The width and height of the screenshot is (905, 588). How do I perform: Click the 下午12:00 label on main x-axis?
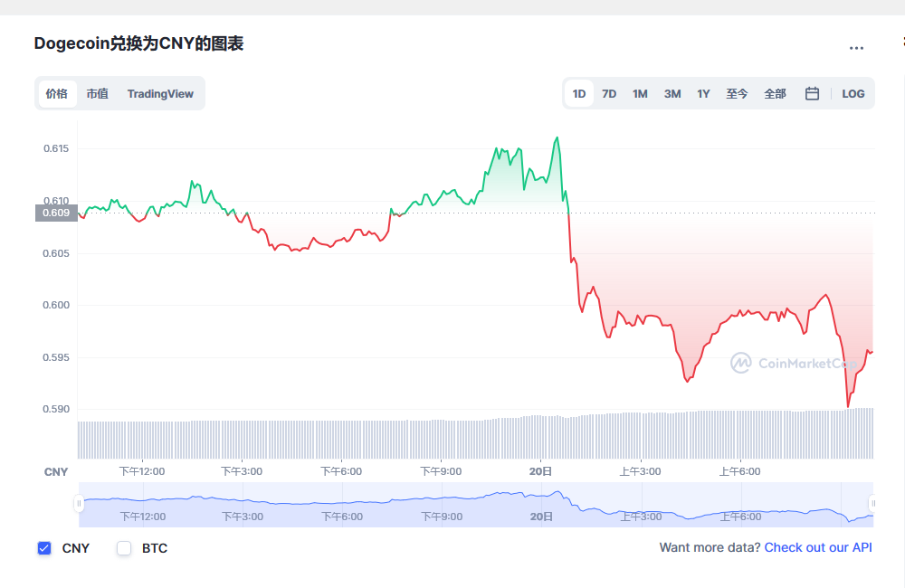click(142, 471)
